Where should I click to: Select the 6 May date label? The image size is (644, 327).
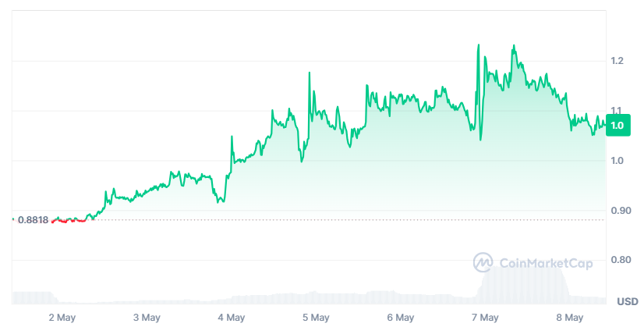(x=401, y=318)
